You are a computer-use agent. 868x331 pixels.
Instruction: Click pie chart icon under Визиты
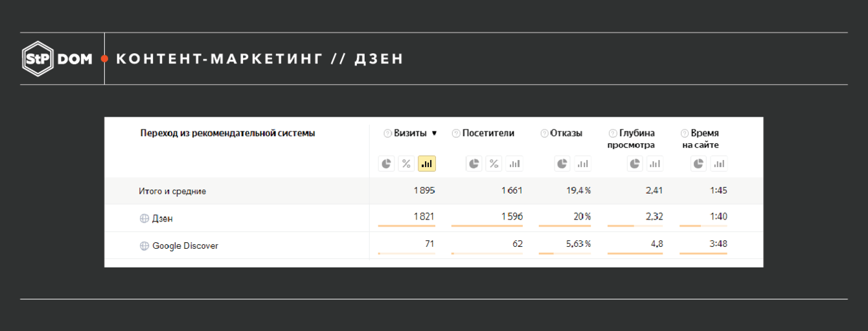pyautogui.click(x=387, y=164)
